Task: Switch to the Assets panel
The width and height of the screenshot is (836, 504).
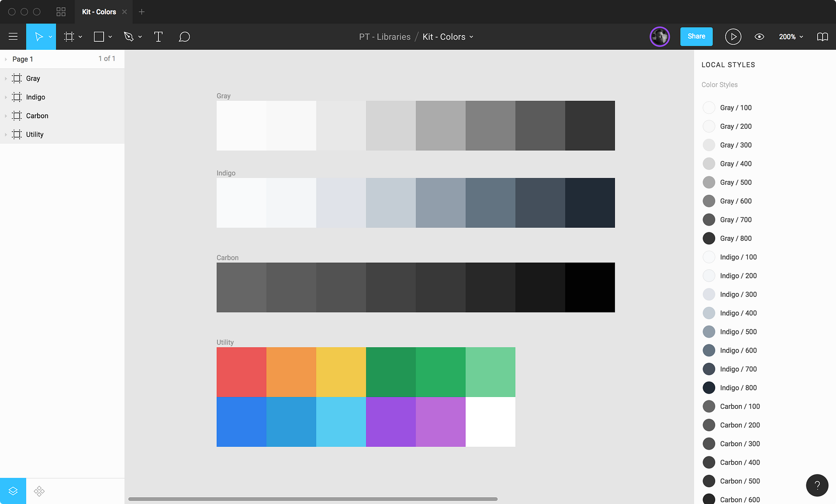Action: (x=39, y=491)
